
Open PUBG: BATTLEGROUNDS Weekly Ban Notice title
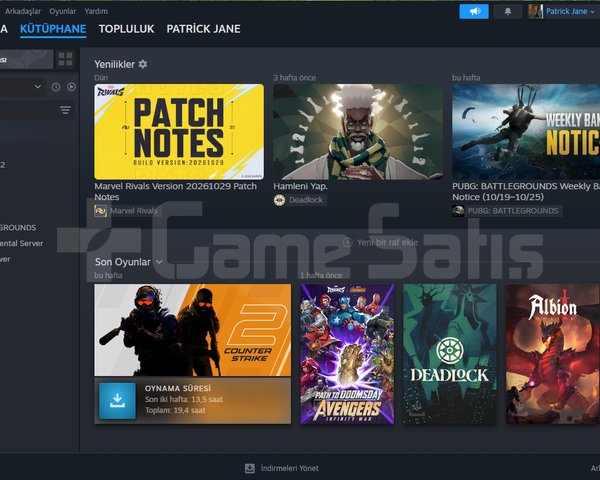[x=526, y=191]
